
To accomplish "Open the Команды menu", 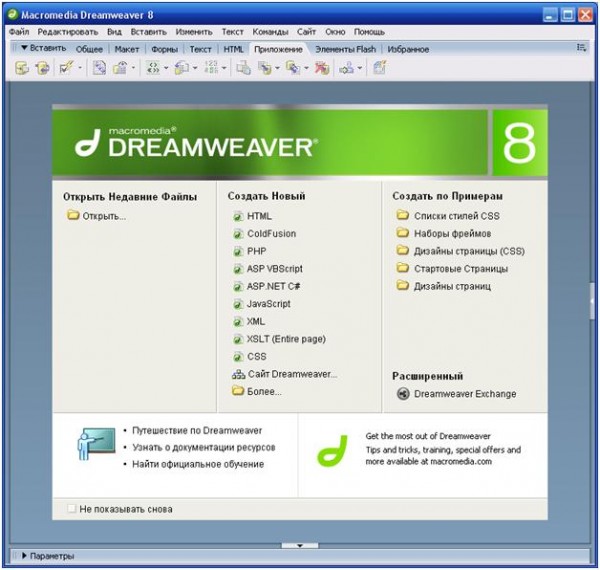I will coord(270,32).
